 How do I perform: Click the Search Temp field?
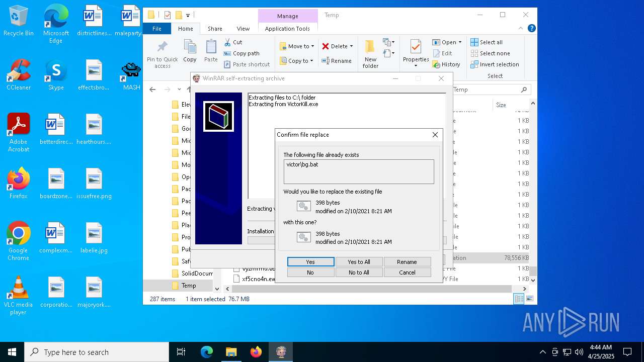point(491,89)
